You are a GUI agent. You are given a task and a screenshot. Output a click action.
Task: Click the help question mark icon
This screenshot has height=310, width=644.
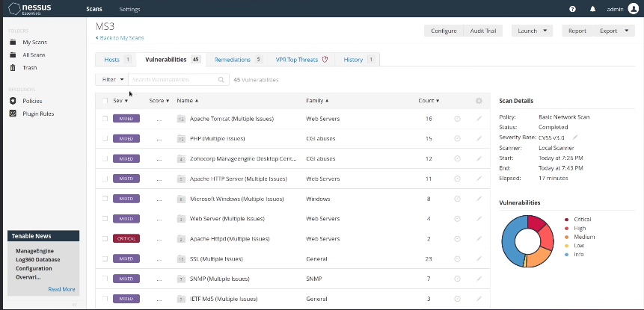572,9
